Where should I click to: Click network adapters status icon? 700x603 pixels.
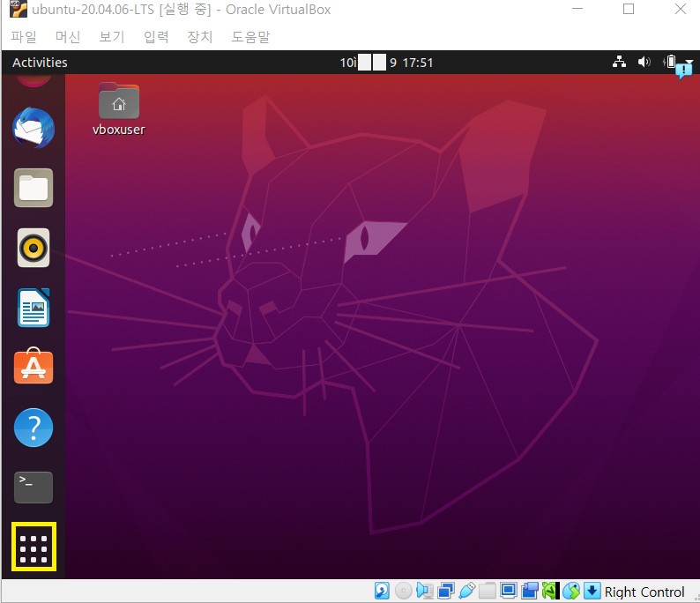(445, 591)
